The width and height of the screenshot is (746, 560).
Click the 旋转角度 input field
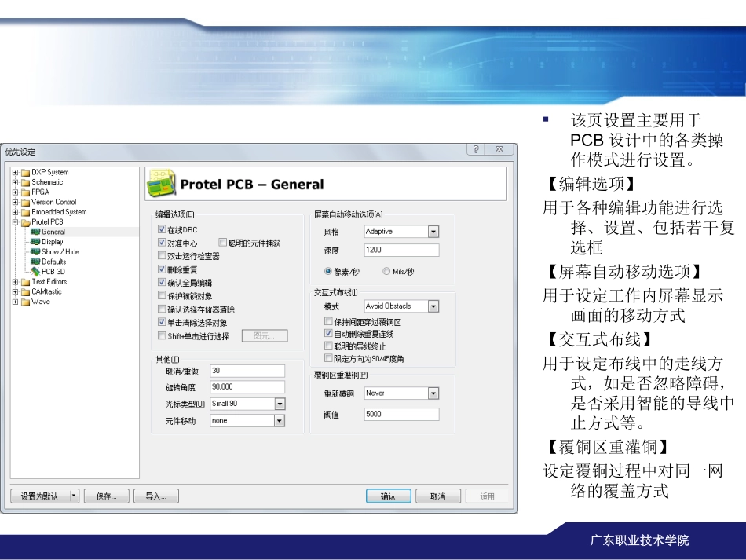coord(247,386)
